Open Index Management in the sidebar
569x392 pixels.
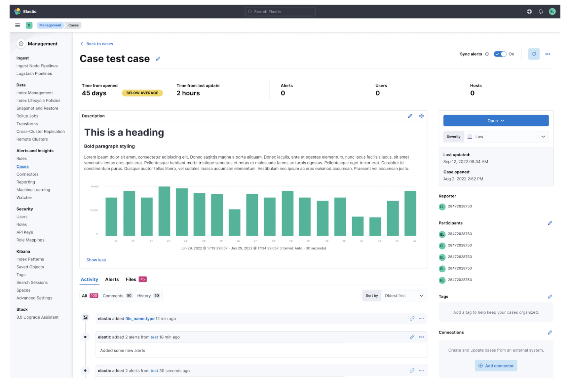(x=35, y=93)
